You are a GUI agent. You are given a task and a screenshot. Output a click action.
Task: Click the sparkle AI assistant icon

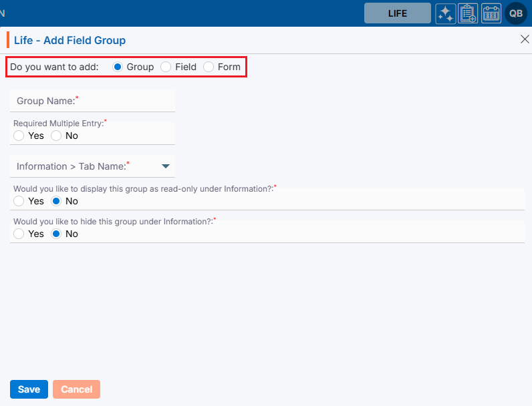[x=446, y=13]
